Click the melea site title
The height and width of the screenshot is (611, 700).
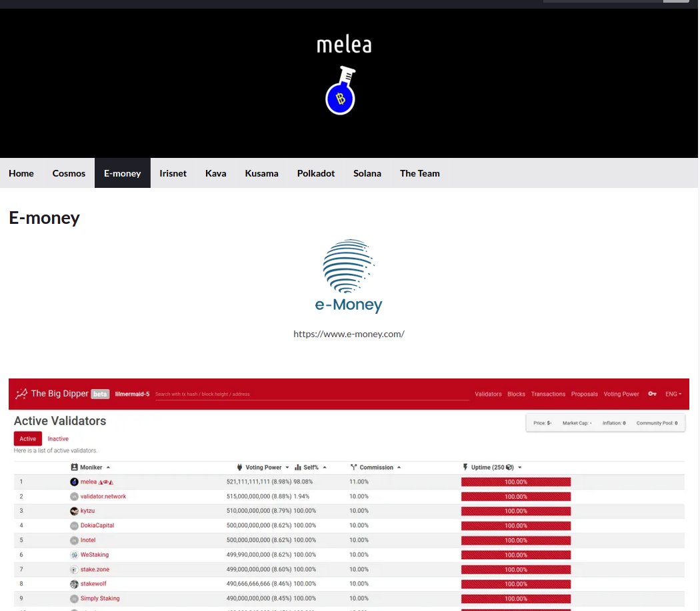click(x=344, y=45)
